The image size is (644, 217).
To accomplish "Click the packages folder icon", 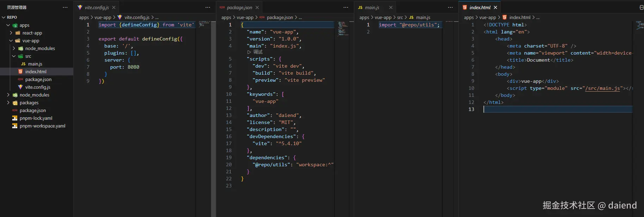I will click(x=15, y=103).
